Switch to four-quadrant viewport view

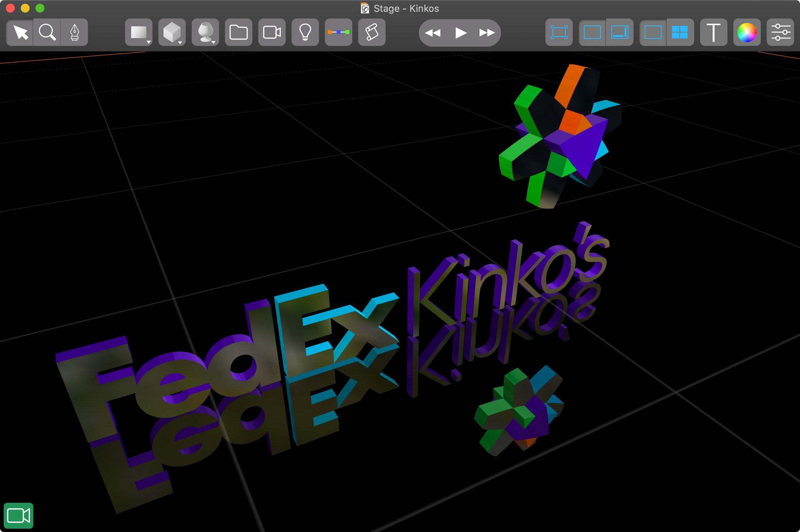(680, 33)
